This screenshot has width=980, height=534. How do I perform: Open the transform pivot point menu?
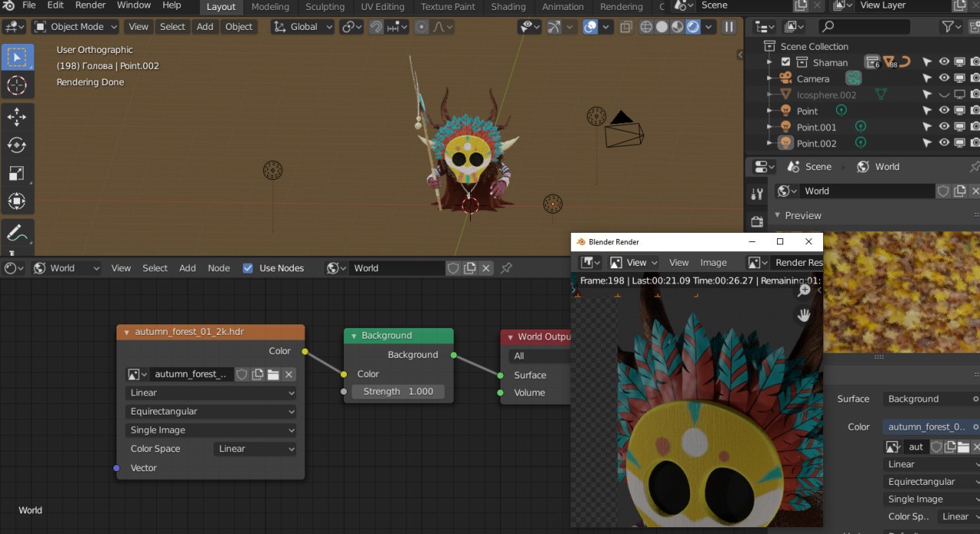click(x=352, y=26)
